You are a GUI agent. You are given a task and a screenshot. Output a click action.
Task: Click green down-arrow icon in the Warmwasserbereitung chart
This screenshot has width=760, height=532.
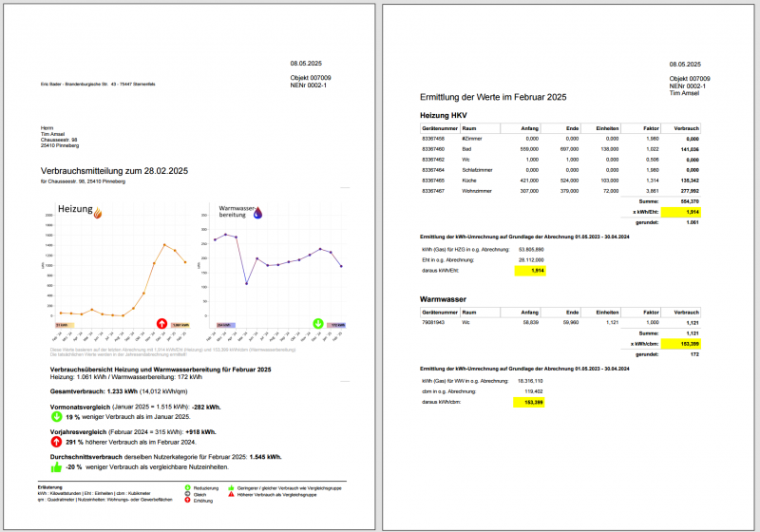click(x=318, y=324)
